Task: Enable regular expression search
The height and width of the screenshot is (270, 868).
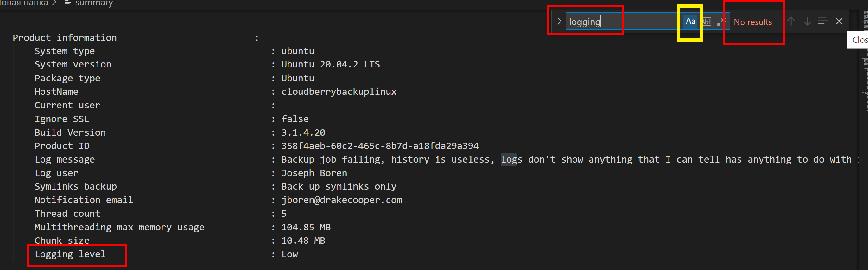Action: (x=722, y=21)
